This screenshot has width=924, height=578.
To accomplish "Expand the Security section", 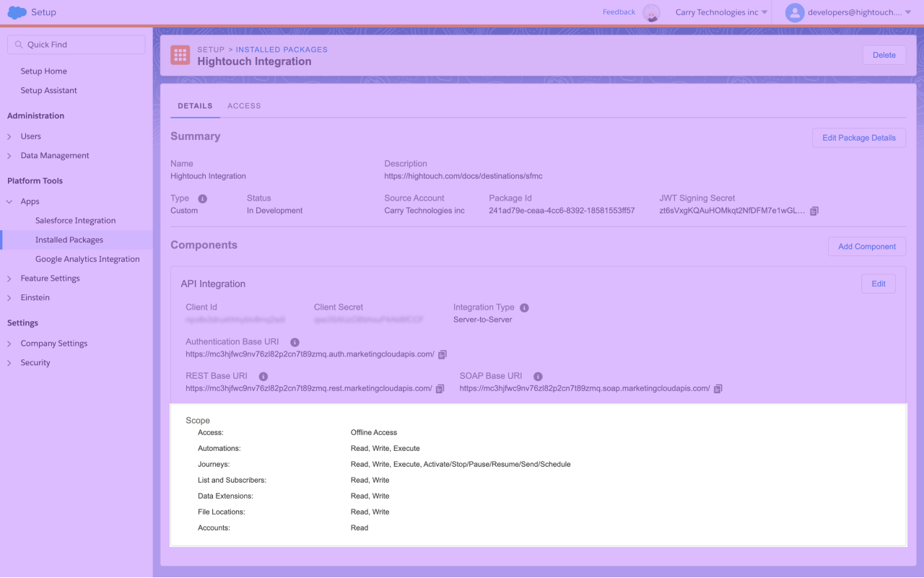I will (9, 363).
